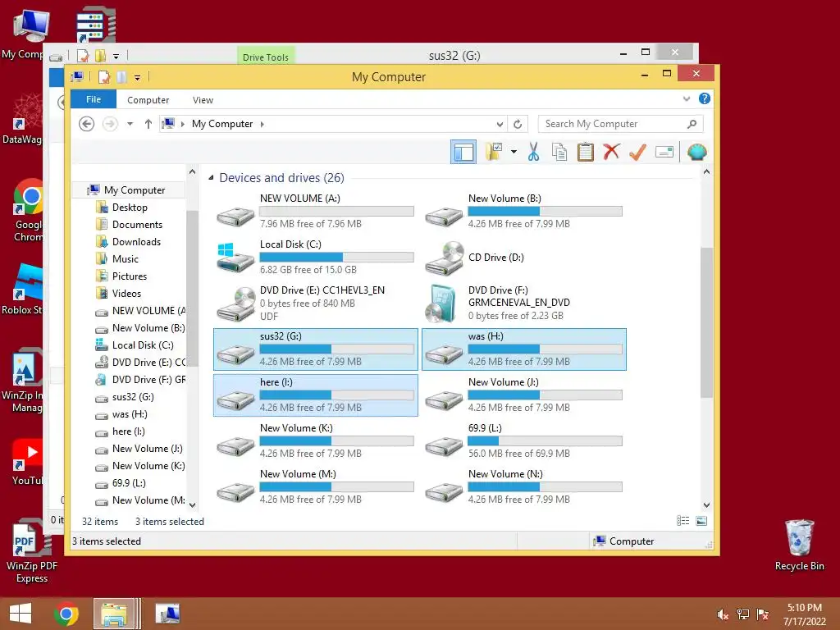This screenshot has width=840, height=630.
Task: Click the Windows Start button
Action: click(21, 614)
